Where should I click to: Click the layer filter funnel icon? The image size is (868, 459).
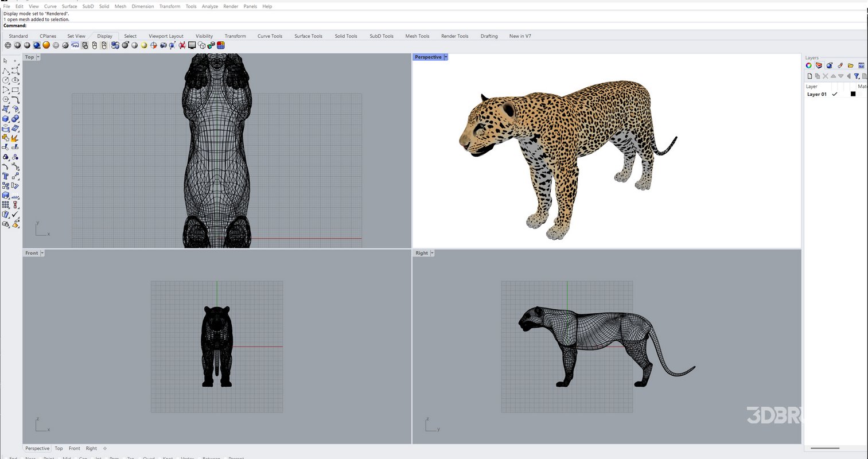pos(857,76)
